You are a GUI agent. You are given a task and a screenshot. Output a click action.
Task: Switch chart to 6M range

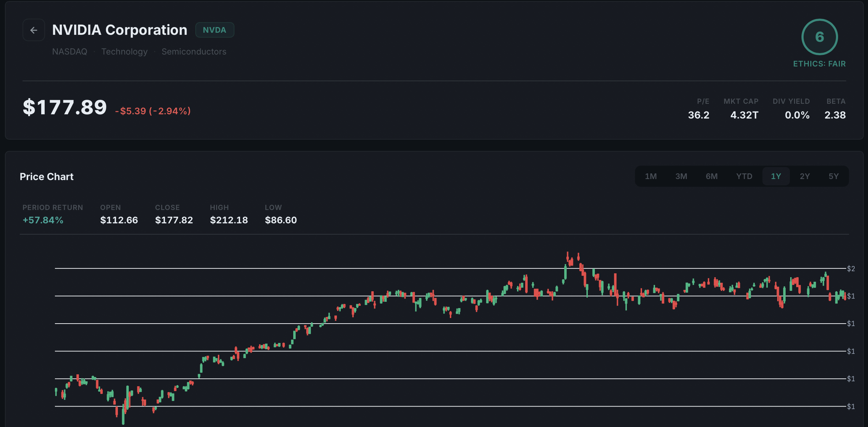(x=711, y=176)
